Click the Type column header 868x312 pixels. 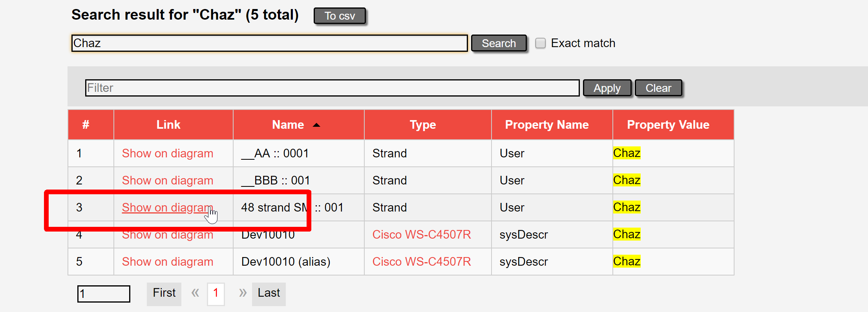click(422, 125)
